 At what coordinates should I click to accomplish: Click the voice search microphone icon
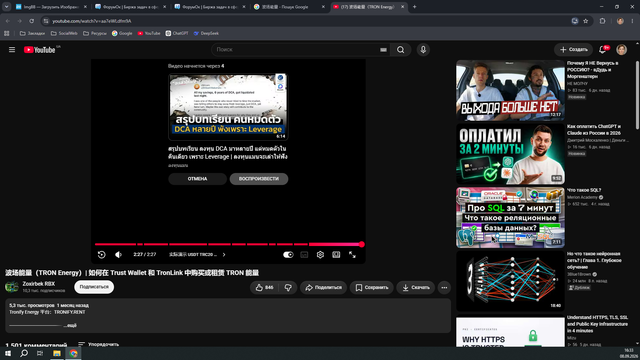[x=423, y=50]
